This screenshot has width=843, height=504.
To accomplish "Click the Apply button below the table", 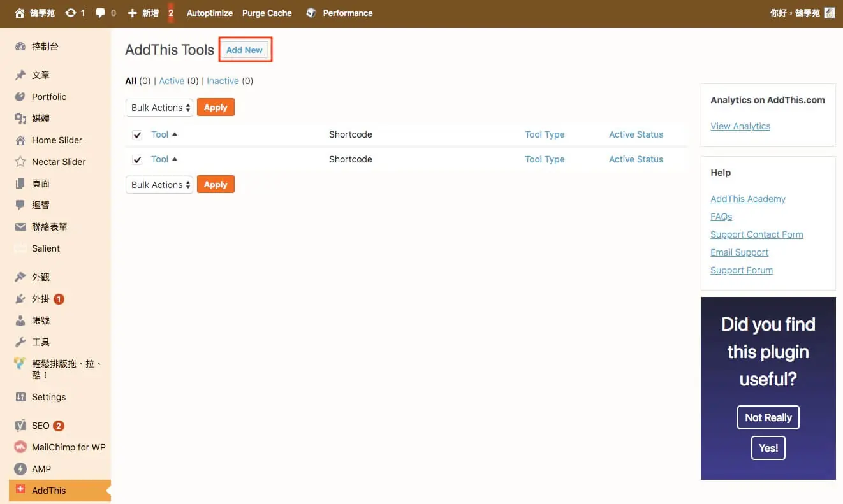I will [216, 185].
